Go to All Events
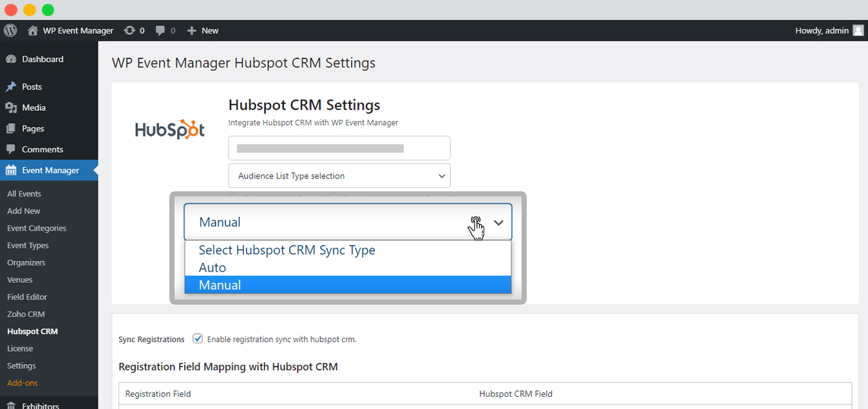The image size is (868, 409). (24, 194)
